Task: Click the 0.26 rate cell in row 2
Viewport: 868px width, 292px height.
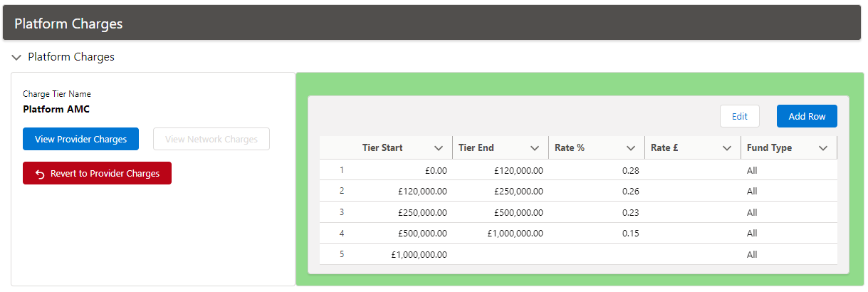Action: (x=629, y=192)
